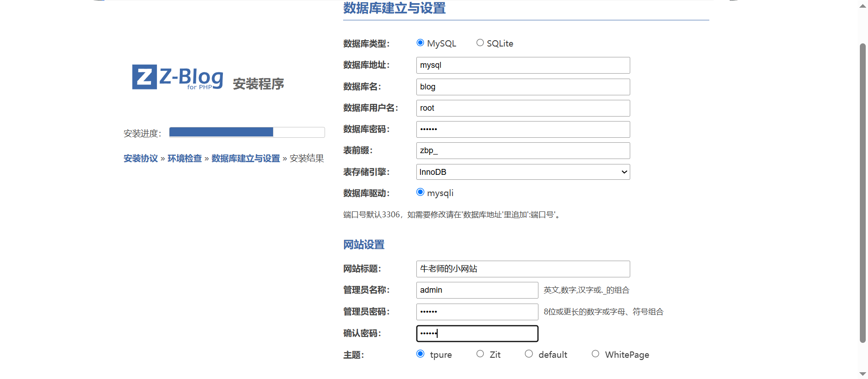Select the MySQL database type radio button
Viewport: 868px width, 379px height.
420,42
